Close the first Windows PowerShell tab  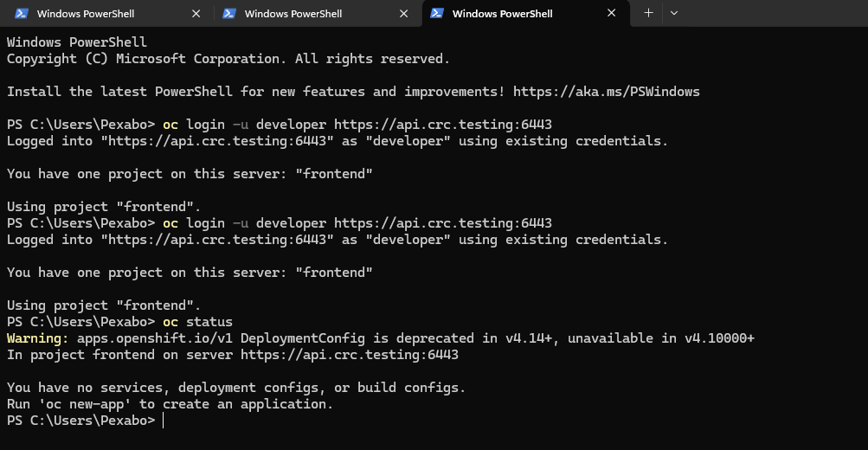pos(196,13)
